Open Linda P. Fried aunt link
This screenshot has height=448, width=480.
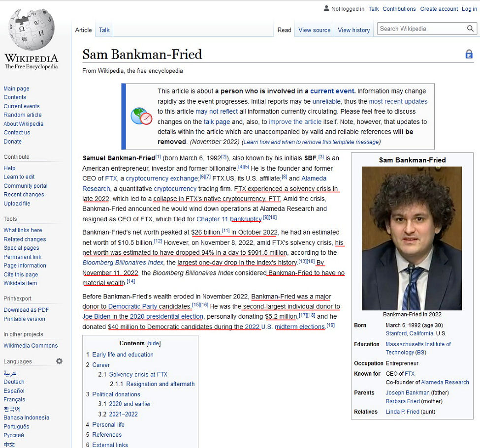tap(402, 412)
